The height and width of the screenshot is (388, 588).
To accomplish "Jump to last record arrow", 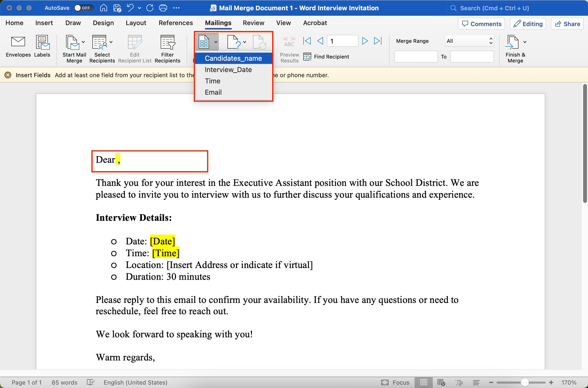I will 378,41.
